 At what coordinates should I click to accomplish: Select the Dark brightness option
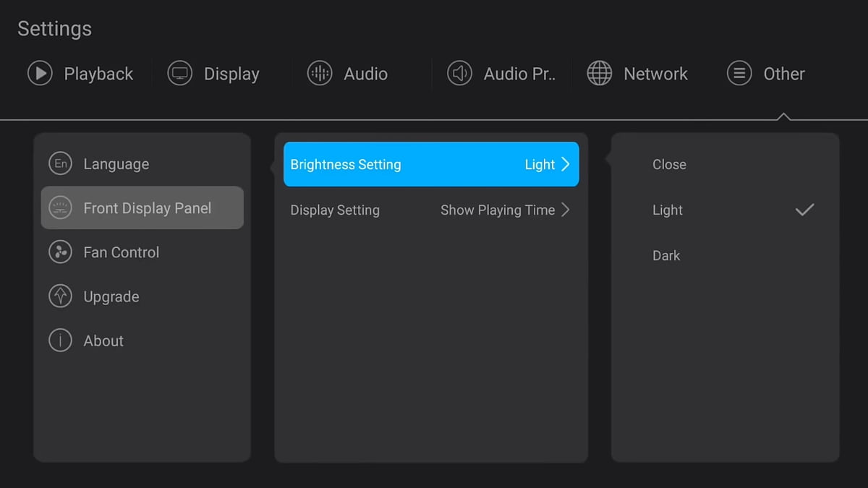coord(666,255)
